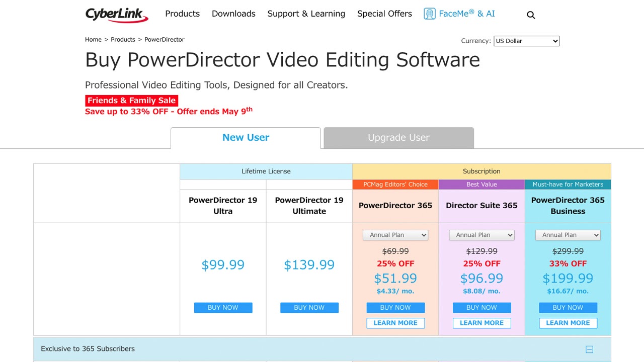
Task: Click the $96.99 discounted price
Action: click(482, 279)
